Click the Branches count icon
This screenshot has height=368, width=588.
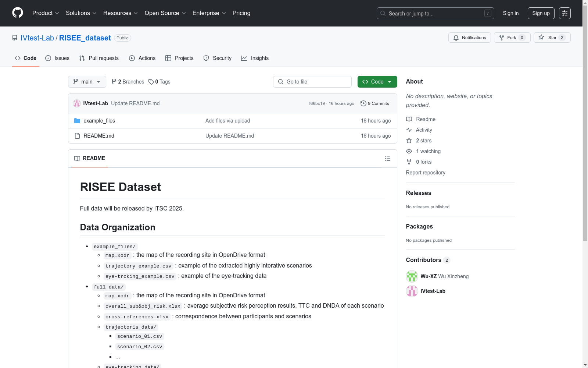[x=114, y=82]
